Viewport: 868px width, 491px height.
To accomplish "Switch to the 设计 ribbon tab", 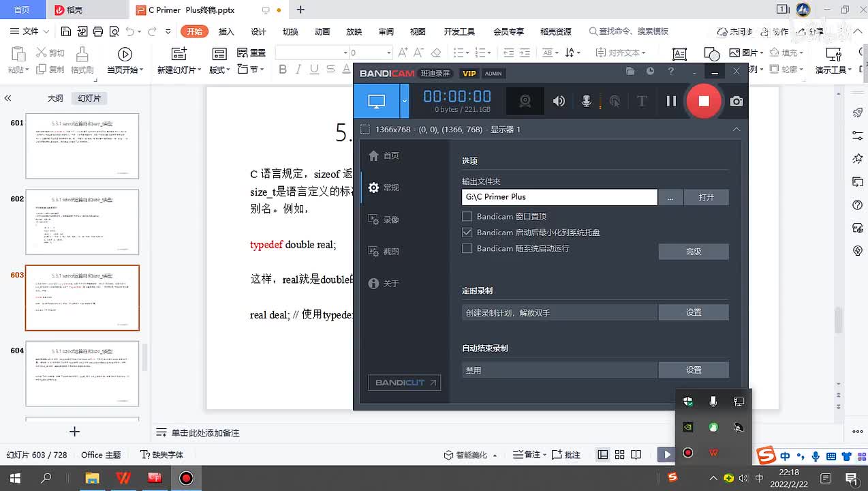I will 258,31.
